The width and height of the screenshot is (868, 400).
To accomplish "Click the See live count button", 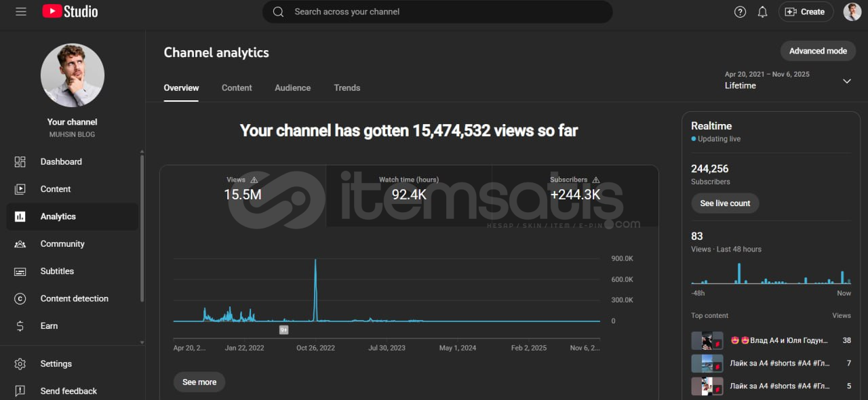I will tap(725, 203).
